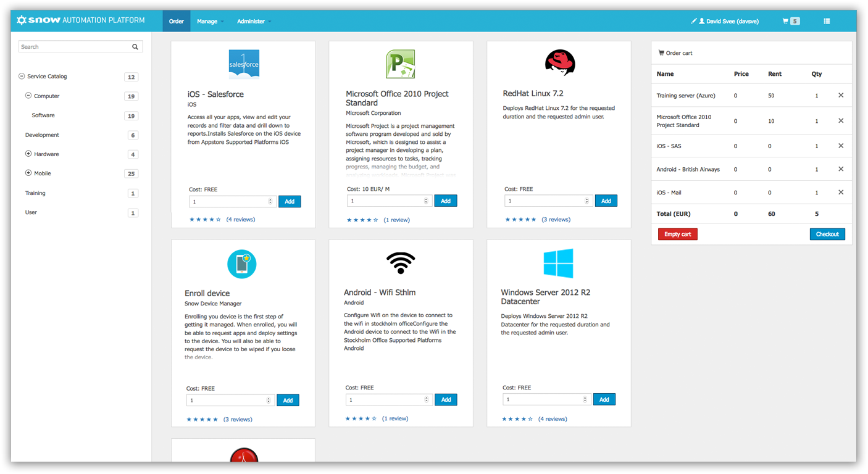Viewport: 868px width, 474px height.
Task: Add RedHat Linux 7.2 to cart
Action: pos(606,201)
